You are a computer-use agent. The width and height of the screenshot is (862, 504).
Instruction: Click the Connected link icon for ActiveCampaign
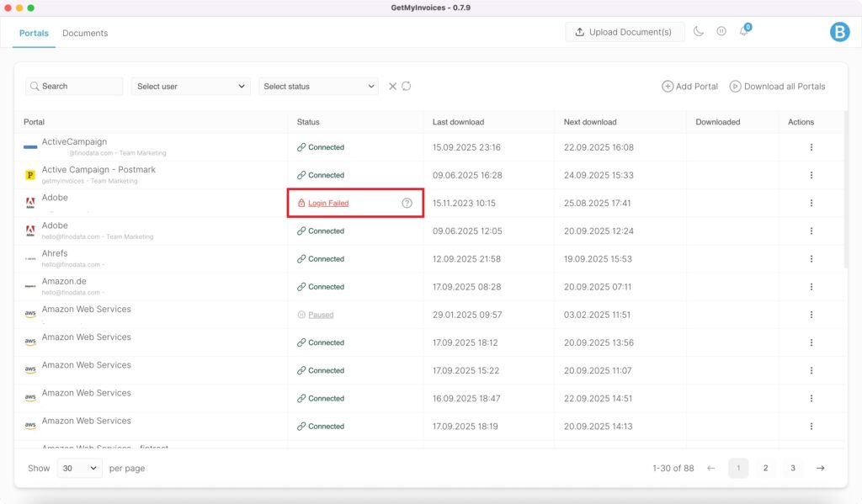(301, 147)
